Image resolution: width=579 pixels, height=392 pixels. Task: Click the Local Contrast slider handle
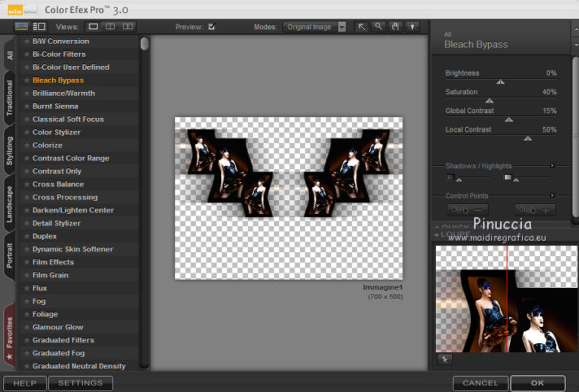point(528,138)
